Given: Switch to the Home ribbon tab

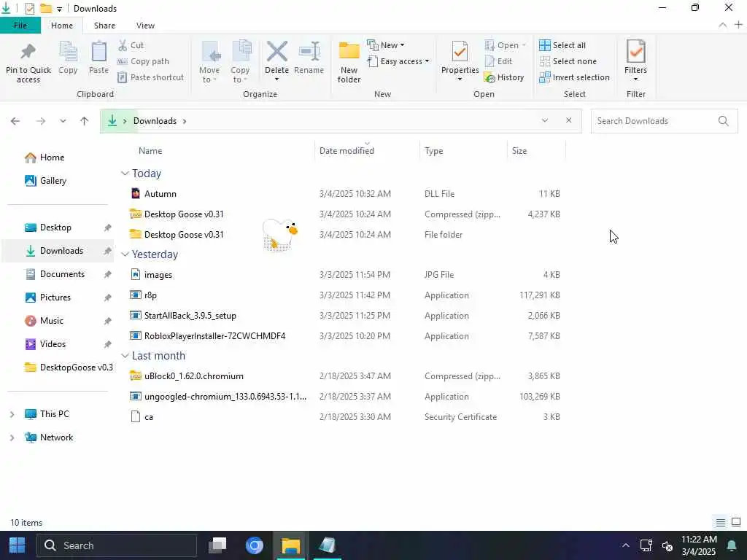Looking at the screenshot, I should [x=62, y=26].
